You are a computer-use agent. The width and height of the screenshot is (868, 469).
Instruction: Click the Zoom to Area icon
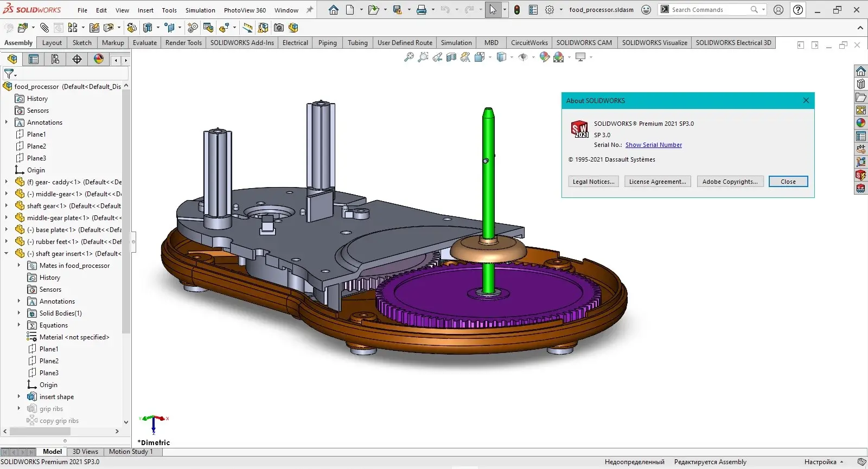click(x=423, y=57)
